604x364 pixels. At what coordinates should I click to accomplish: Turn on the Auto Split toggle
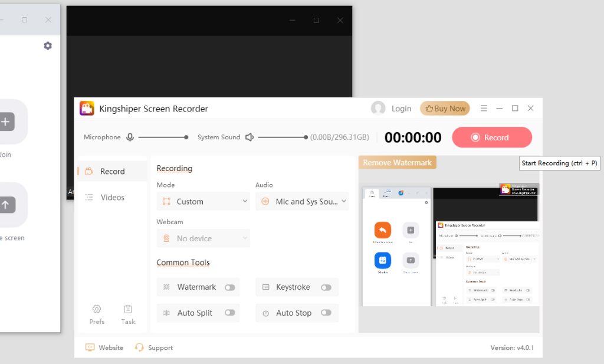[x=230, y=313]
